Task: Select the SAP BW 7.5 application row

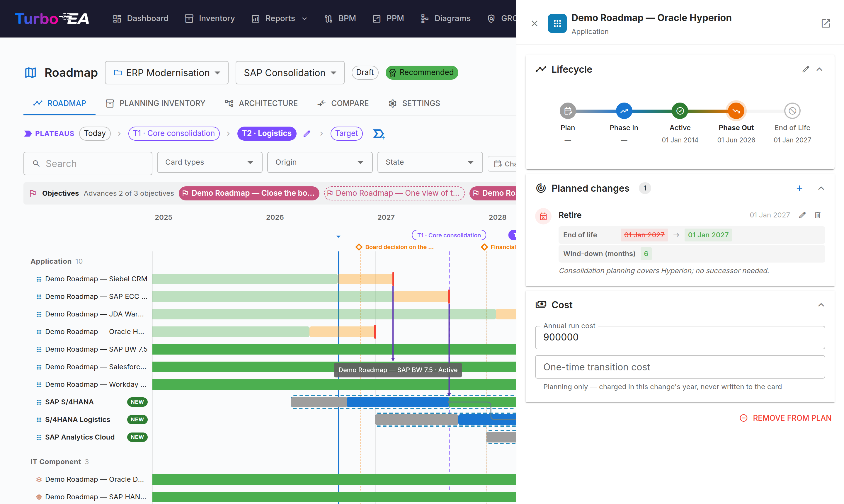Action: 92,349
